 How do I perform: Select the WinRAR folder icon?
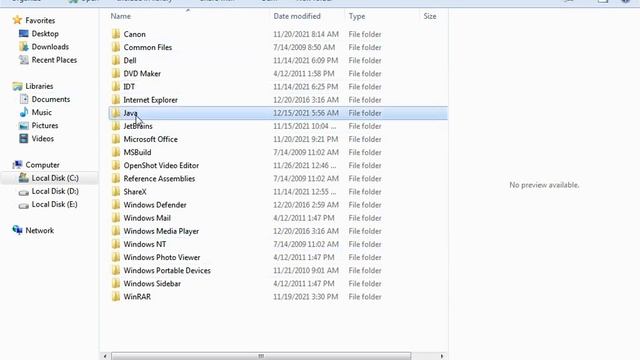coord(116,296)
